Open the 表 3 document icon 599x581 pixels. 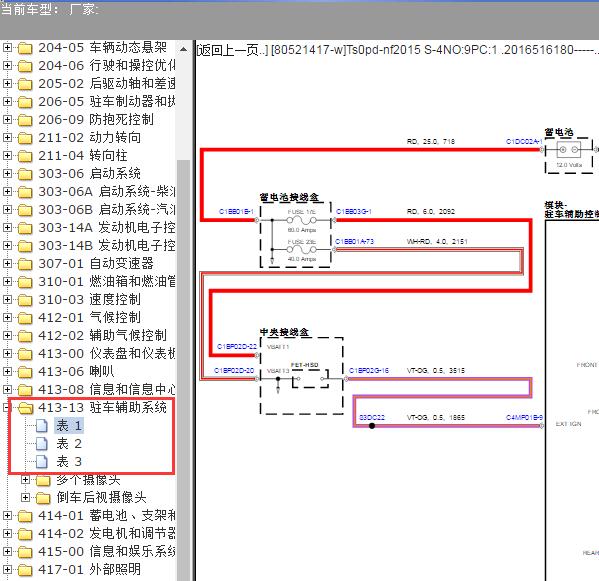(x=42, y=461)
